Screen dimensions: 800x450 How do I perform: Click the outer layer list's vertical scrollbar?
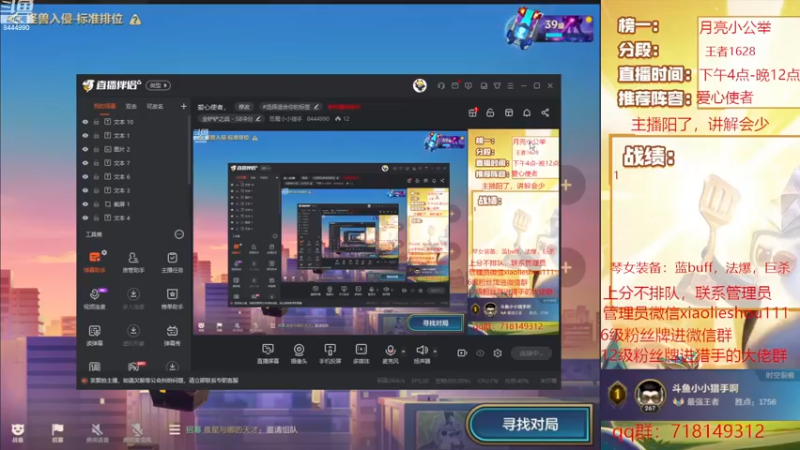point(189,151)
